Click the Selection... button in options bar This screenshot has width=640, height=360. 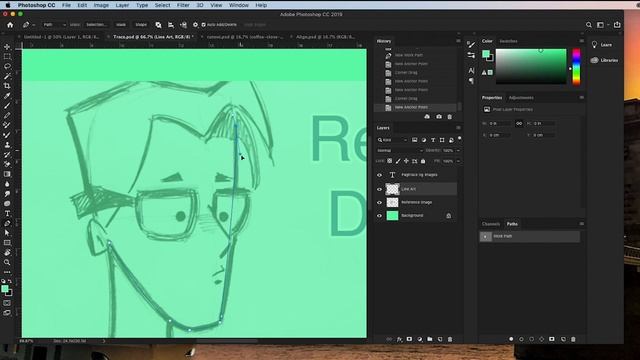[x=96, y=25]
